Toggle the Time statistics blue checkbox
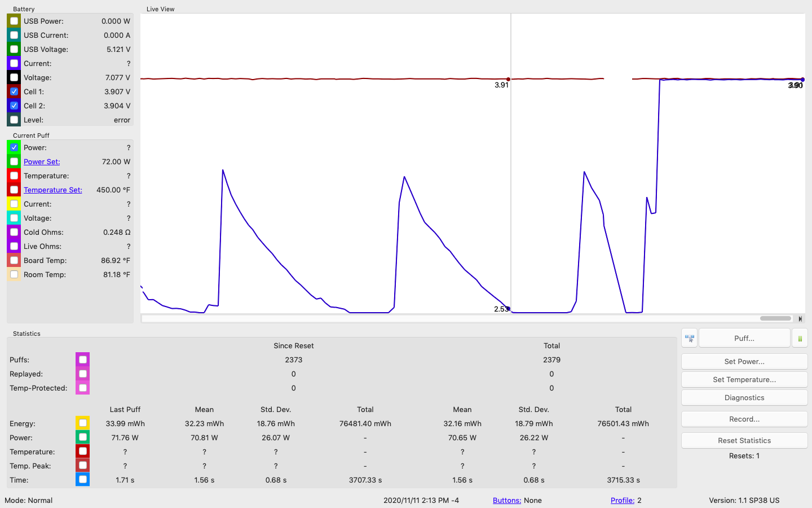The image size is (812, 508). (83, 480)
